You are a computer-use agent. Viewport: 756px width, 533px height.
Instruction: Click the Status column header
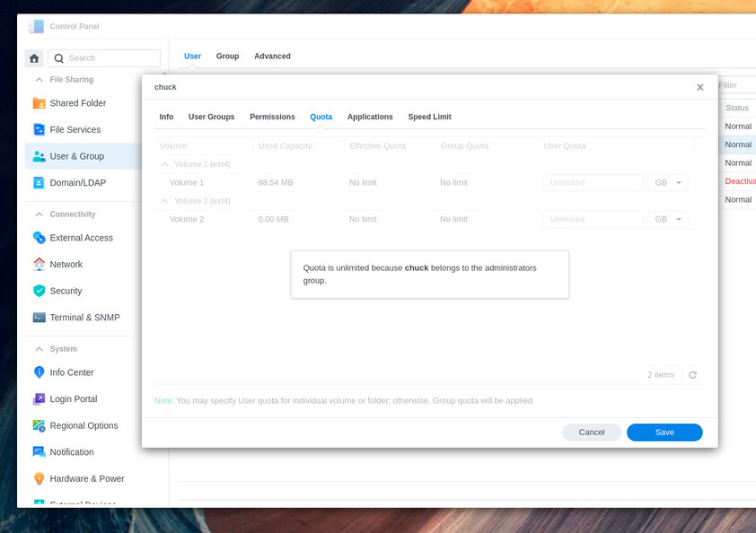[737, 108]
